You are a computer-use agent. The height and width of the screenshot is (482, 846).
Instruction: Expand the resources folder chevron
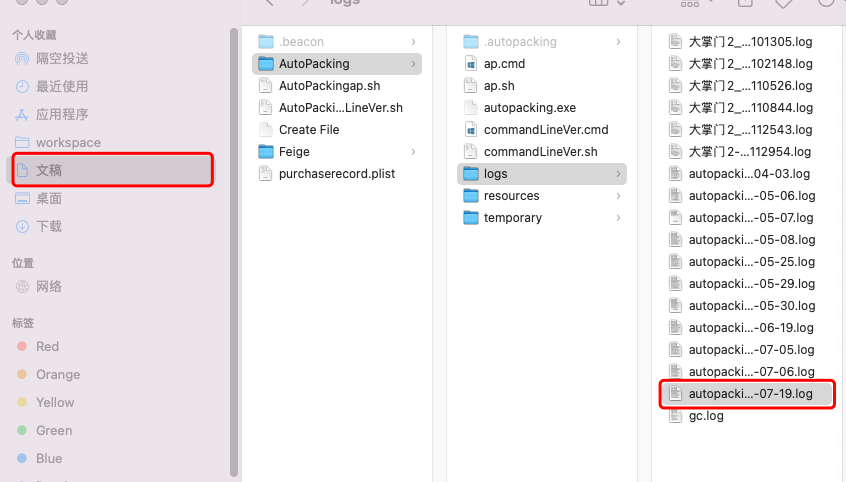tap(619, 196)
